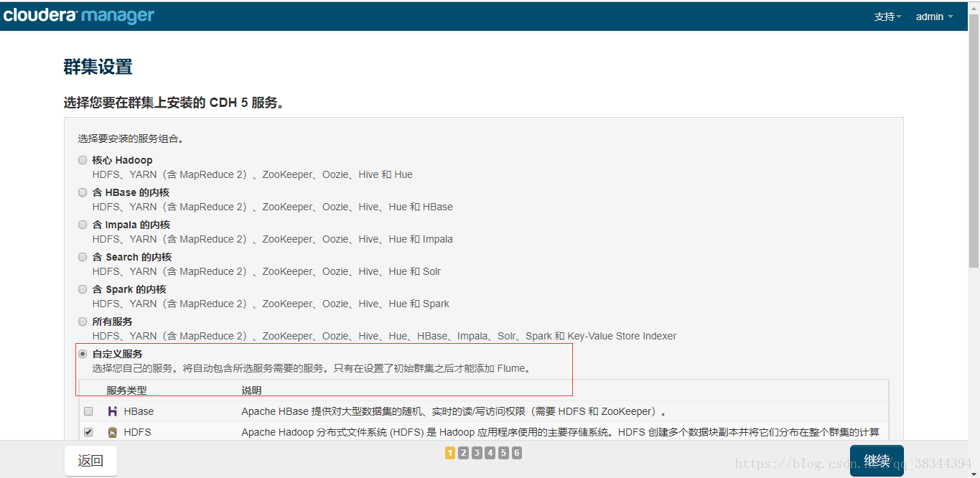The height and width of the screenshot is (478, 980).
Task: Click the 服务类型 column header
Action: pos(126,390)
